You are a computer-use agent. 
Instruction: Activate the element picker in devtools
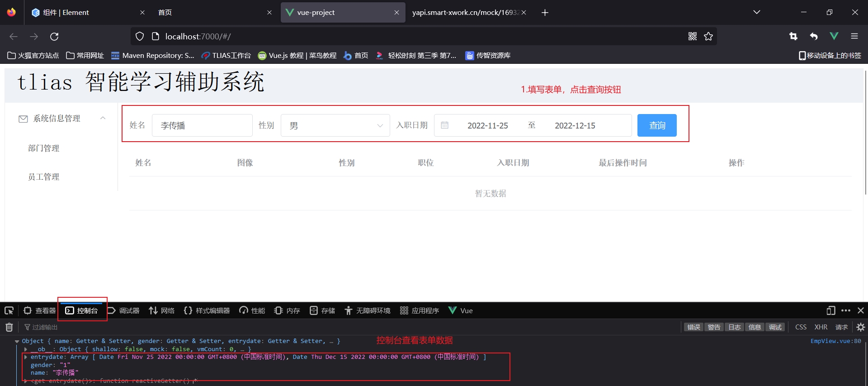(x=9, y=310)
